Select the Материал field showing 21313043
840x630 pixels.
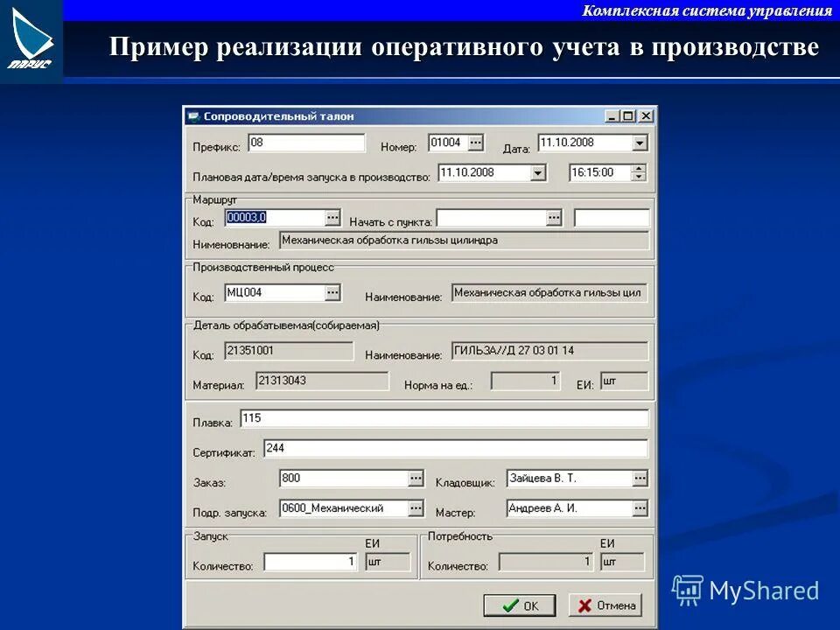click(x=324, y=381)
